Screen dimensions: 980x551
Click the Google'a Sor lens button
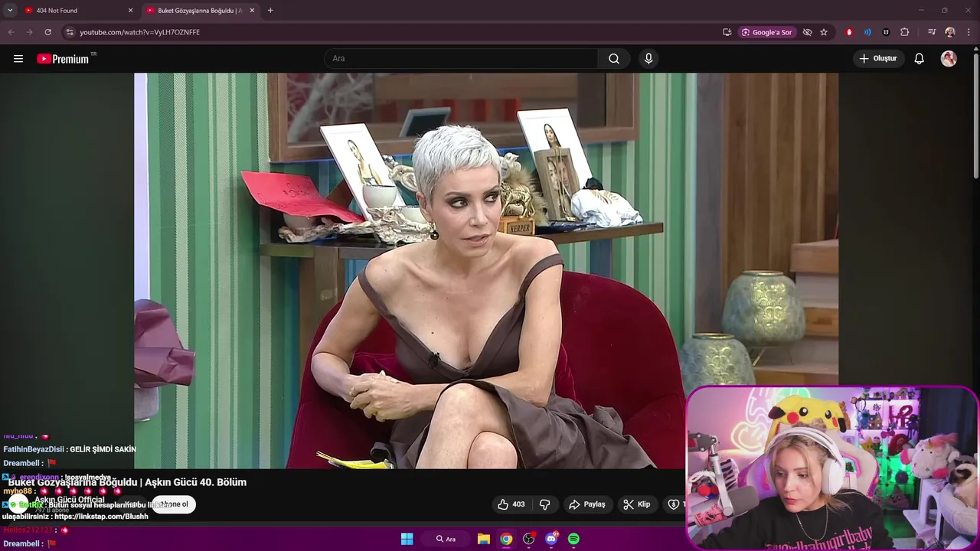click(766, 32)
